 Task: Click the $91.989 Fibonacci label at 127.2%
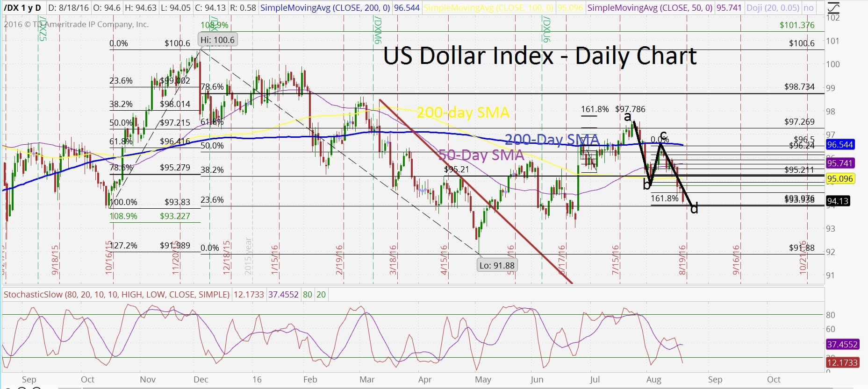tap(175, 246)
